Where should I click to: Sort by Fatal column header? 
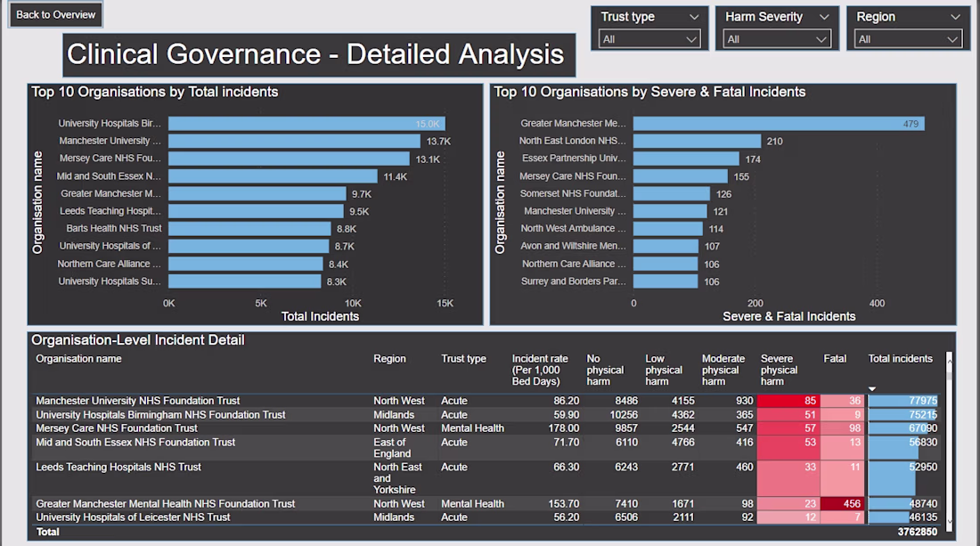point(835,359)
